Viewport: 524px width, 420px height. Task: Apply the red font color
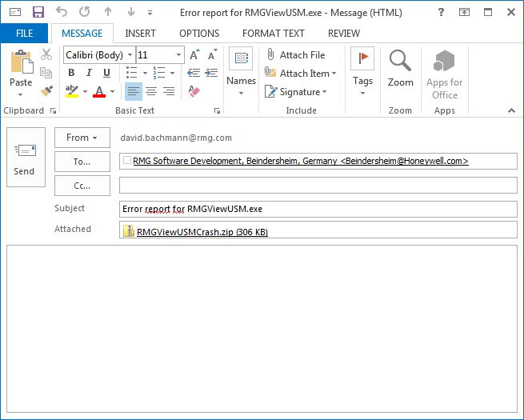pyautogui.click(x=99, y=91)
